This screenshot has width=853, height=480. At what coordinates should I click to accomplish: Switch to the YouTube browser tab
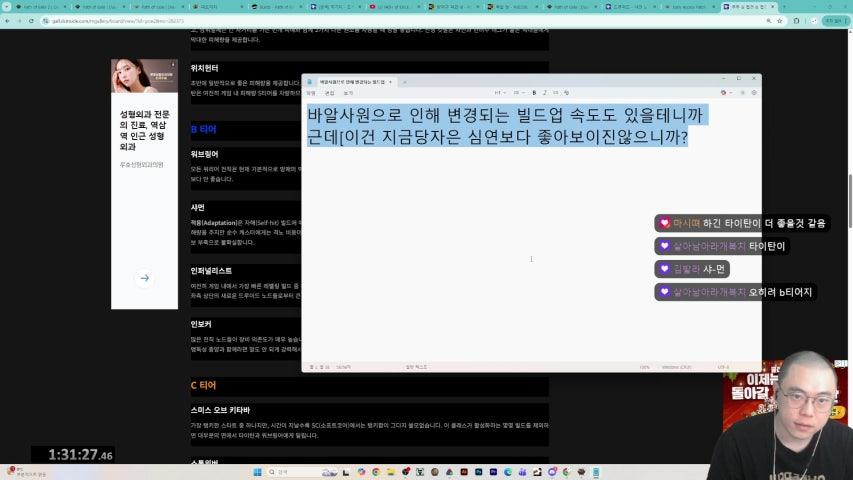click(394, 7)
